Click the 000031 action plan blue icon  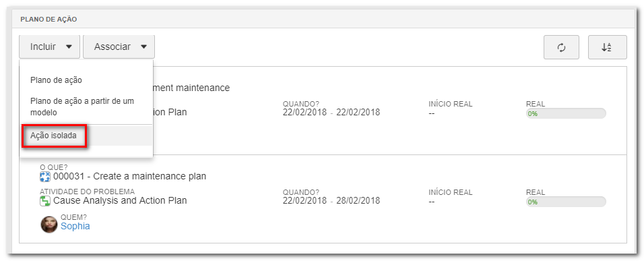[44, 177]
